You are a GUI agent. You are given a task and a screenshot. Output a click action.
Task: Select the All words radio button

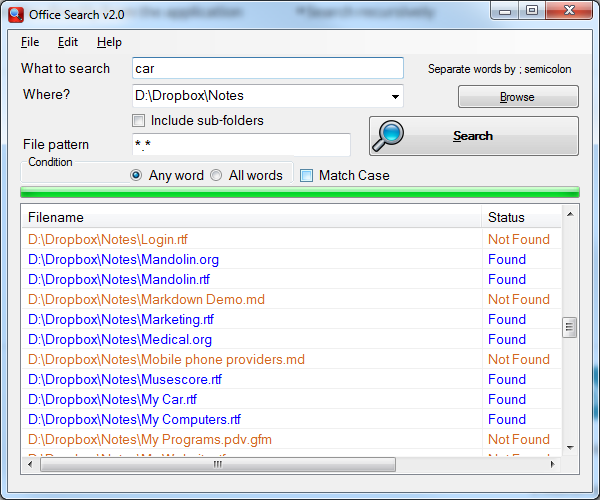(216, 175)
